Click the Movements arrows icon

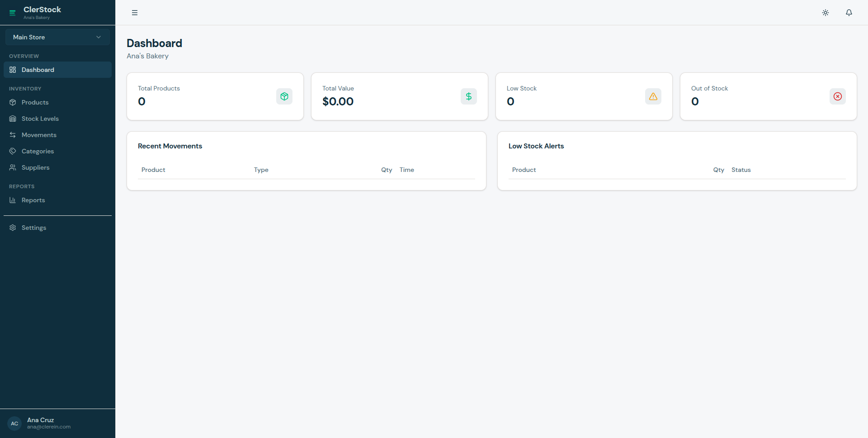[13, 135]
